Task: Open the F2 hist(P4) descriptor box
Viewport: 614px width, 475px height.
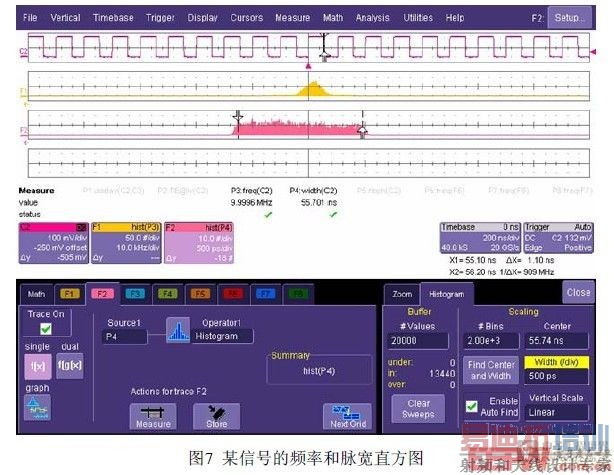Action: pyautogui.click(x=199, y=243)
